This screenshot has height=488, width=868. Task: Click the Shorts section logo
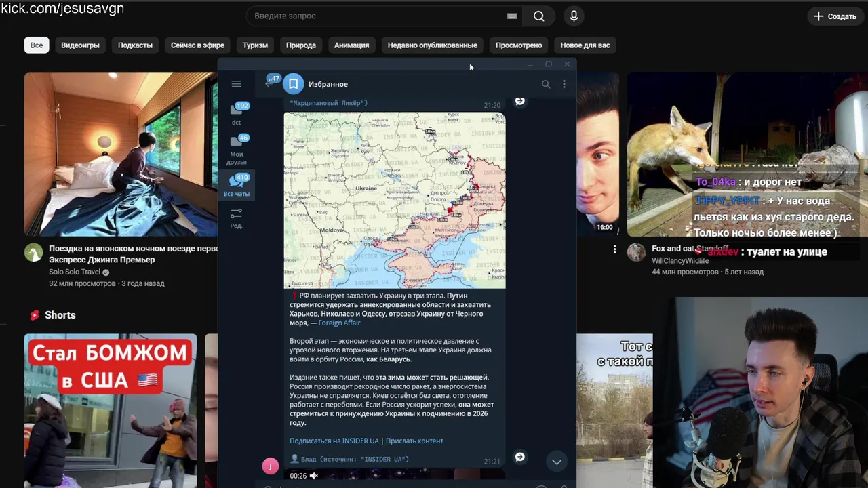[x=35, y=315]
